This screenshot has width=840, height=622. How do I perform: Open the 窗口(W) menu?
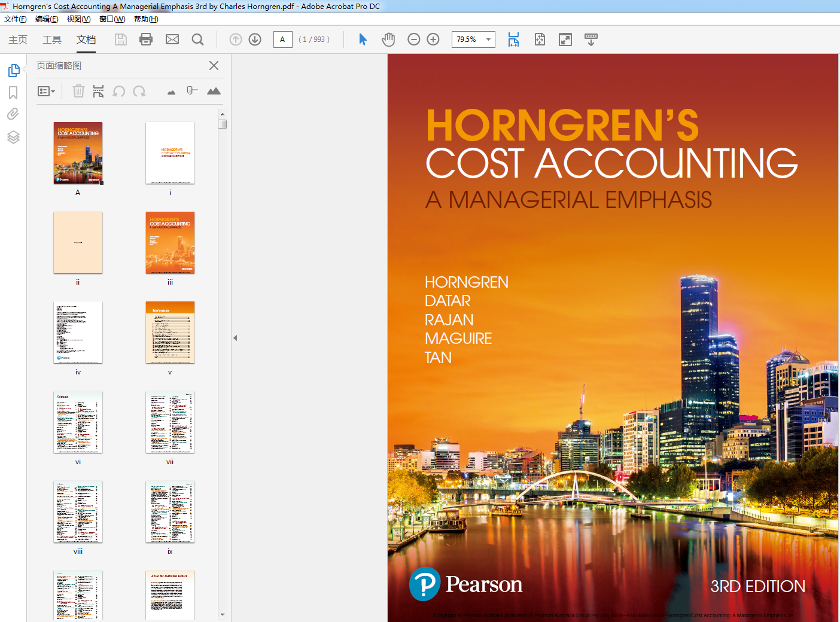click(x=112, y=19)
